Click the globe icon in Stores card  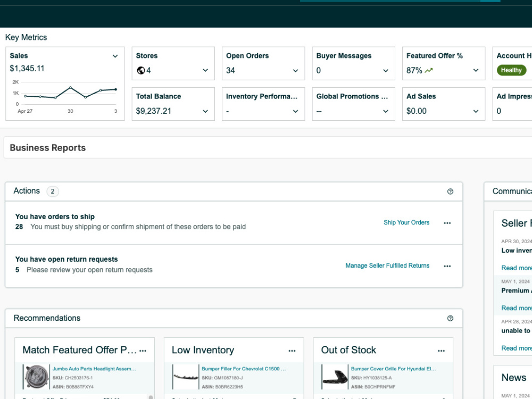(x=141, y=70)
